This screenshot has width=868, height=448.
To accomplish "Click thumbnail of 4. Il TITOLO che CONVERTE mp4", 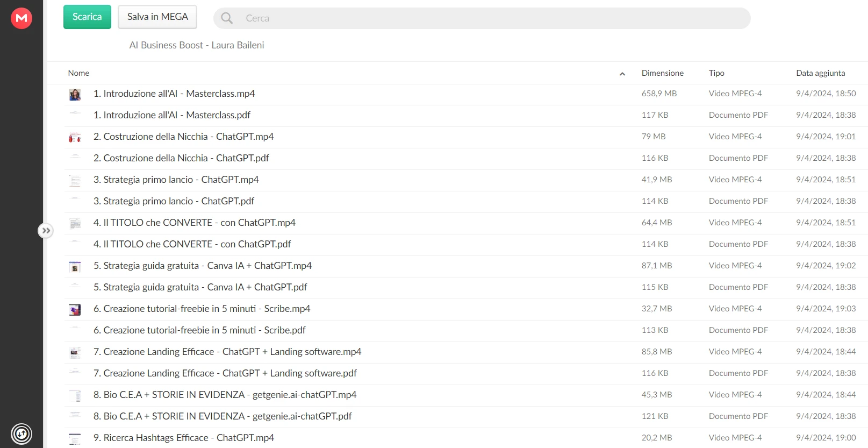I will pyautogui.click(x=75, y=224).
